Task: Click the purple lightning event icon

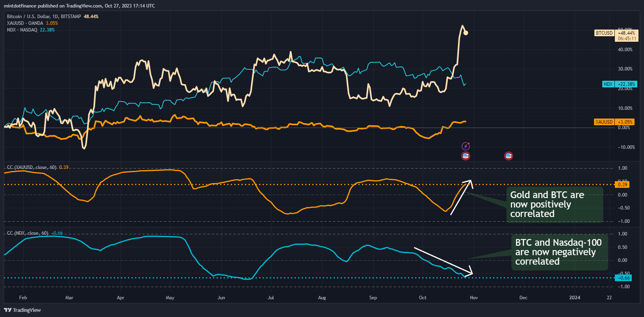Action: point(466,146)
